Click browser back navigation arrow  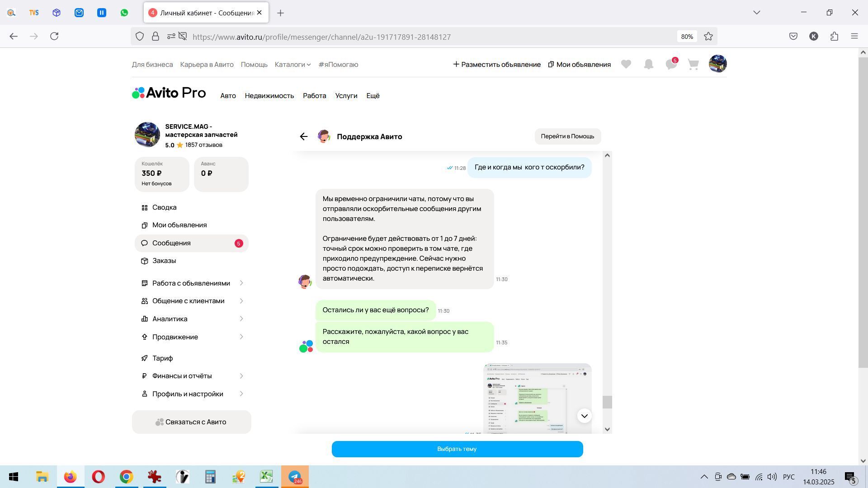pyautogui.click(x=14, y=37)
